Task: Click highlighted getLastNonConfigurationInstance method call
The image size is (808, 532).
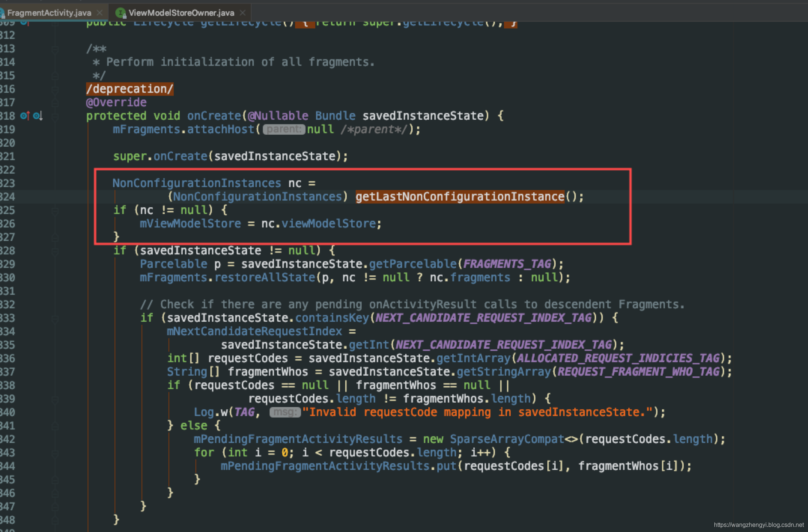Action: pos(460,197)
